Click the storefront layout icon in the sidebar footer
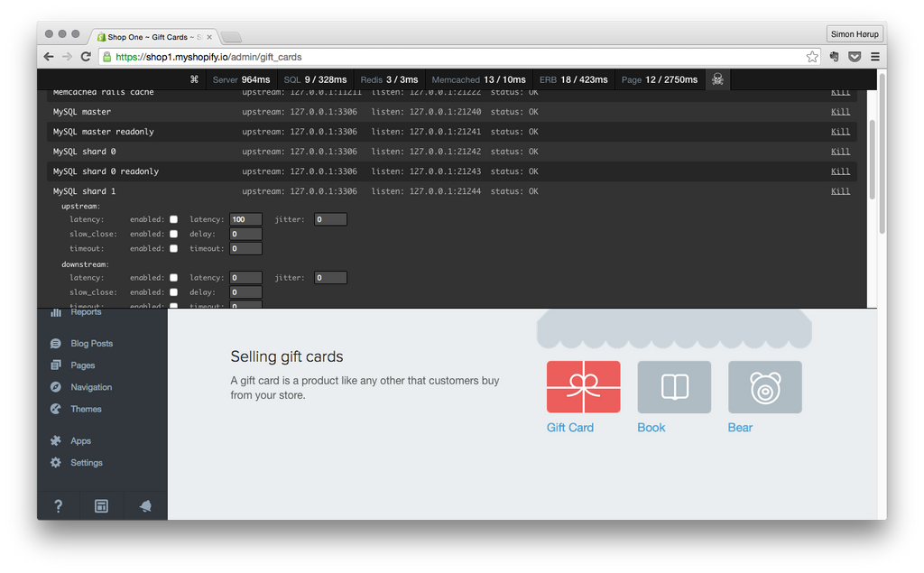Screen dimensions: 924x573 click(x=102, y=506)
